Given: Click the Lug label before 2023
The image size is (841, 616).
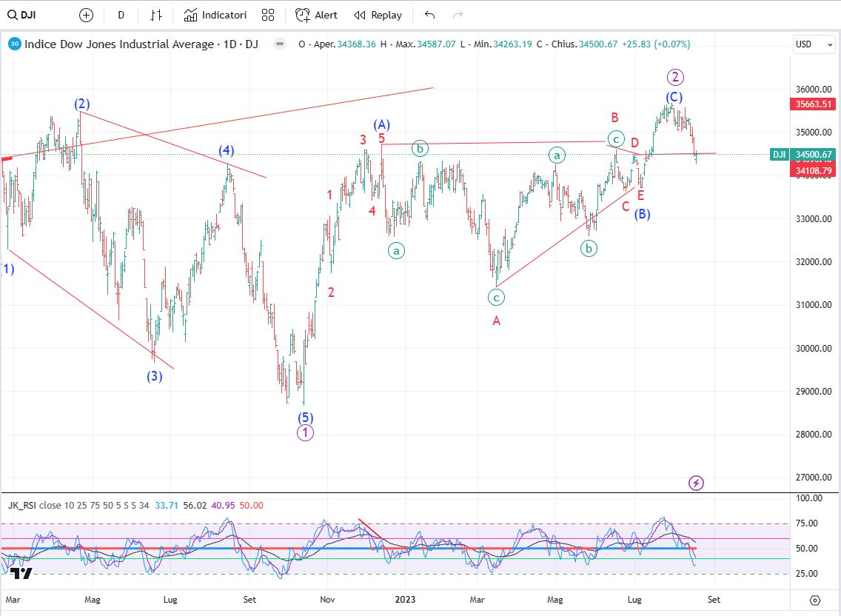Looking at the screenshot, I should click(170, 600).
